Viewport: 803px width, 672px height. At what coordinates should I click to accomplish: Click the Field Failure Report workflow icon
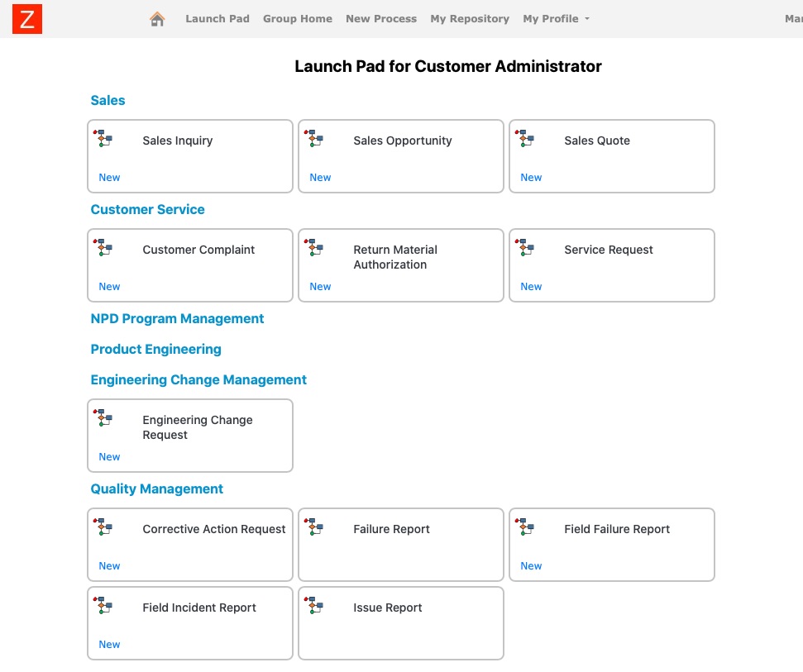[x=524, y=527]
